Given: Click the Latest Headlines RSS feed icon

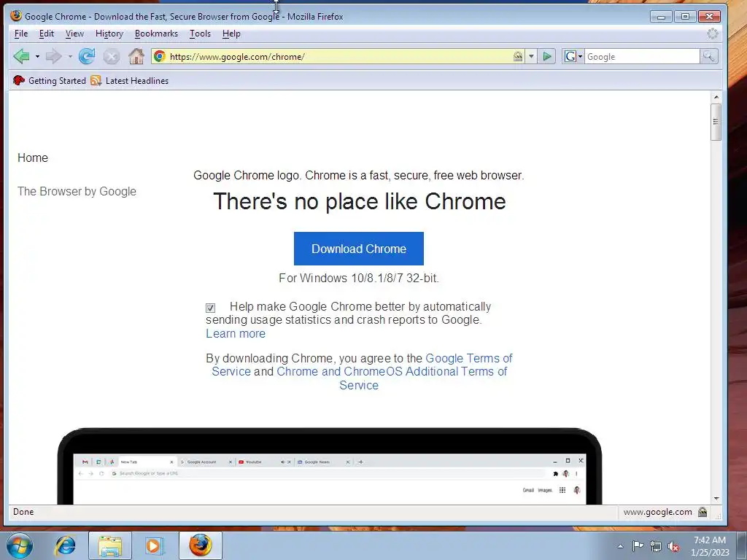Looking at the screenshot, I should (96, 80).
